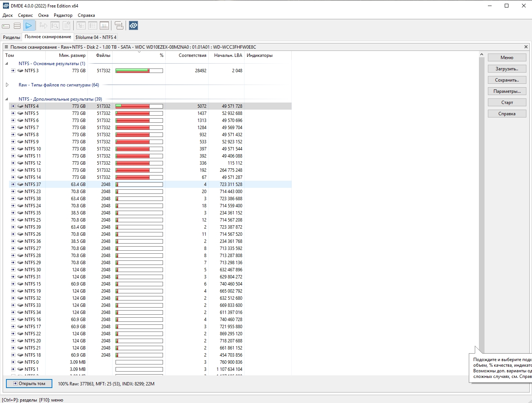Open the scan pane hamburger menu icon
The width and height of the screenshot is (532, 403).
point(6,47)
